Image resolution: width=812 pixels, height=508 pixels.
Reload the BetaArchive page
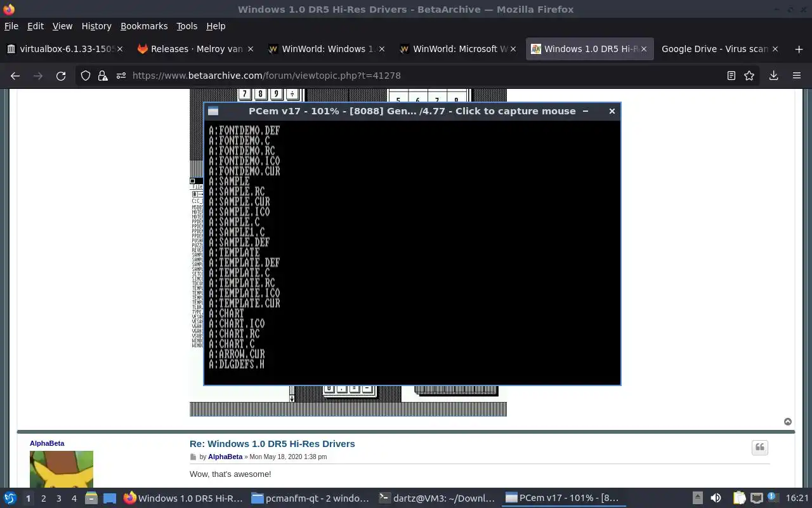coord(61,76)
